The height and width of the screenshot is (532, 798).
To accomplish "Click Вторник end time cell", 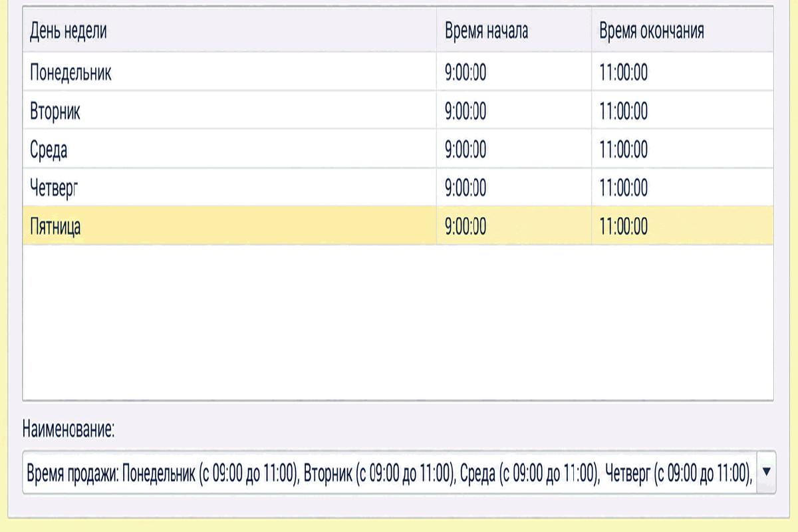I will [x=682, y=110].
